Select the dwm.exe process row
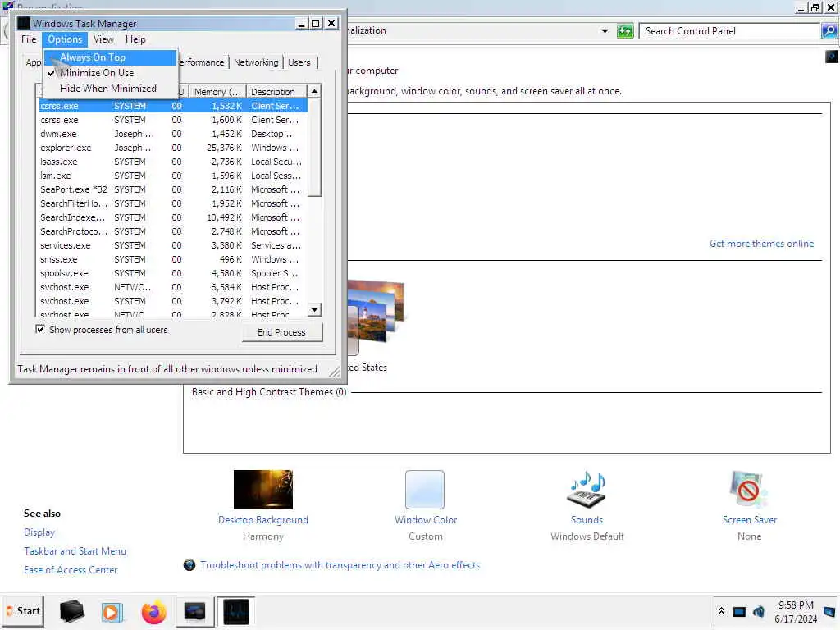Viewport: 840px width, 630px height. 172,134
